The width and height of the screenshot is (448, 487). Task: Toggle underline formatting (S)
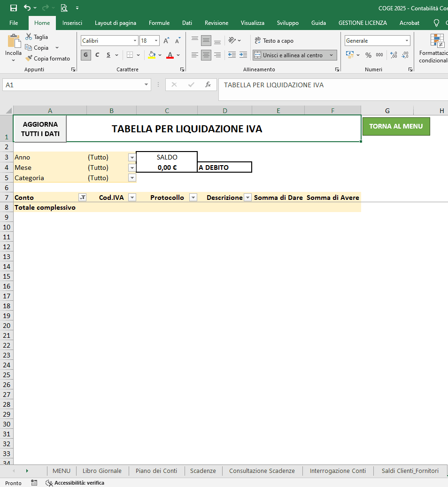point(108,55)
